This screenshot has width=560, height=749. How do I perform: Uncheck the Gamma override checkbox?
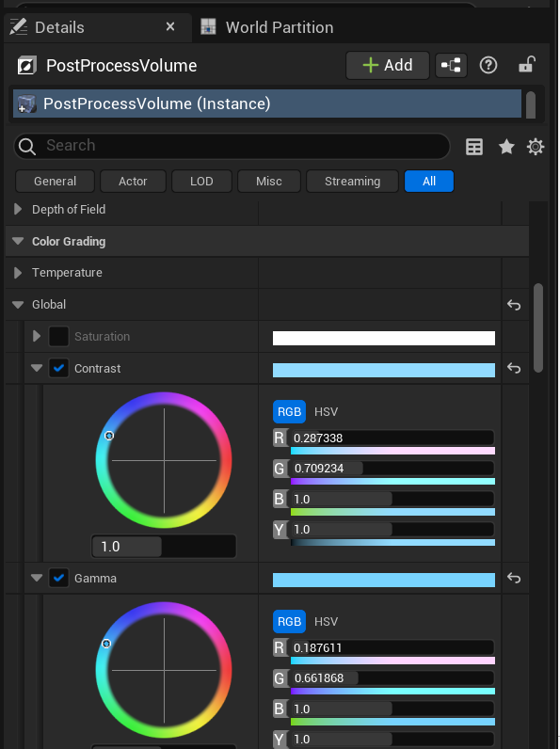point(58,578)
